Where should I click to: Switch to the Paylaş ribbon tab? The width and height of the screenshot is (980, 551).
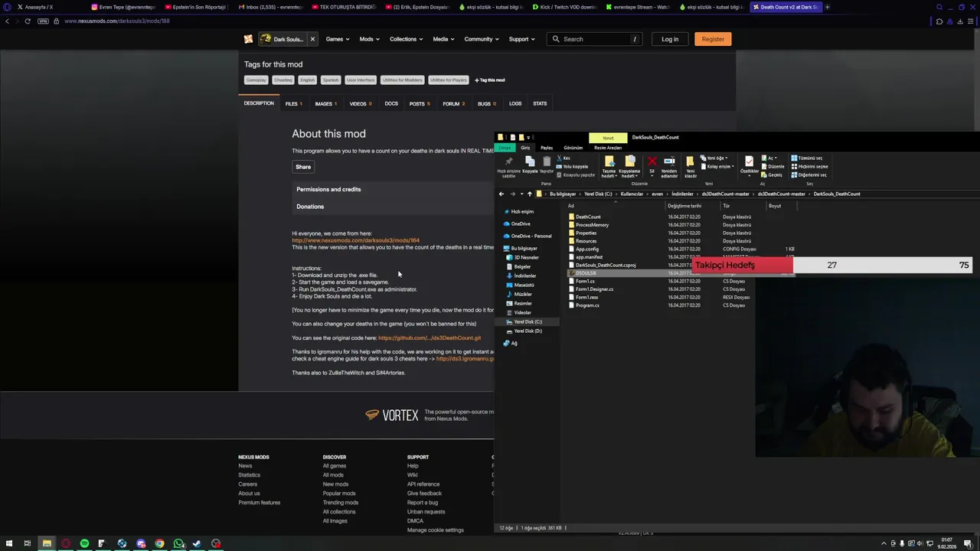547,148
